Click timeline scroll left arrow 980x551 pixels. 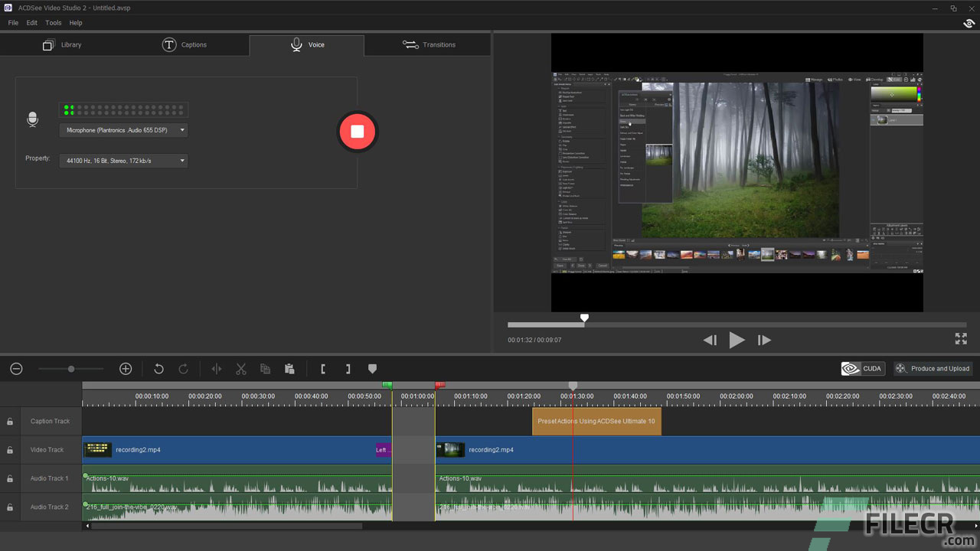pos(87,526)
